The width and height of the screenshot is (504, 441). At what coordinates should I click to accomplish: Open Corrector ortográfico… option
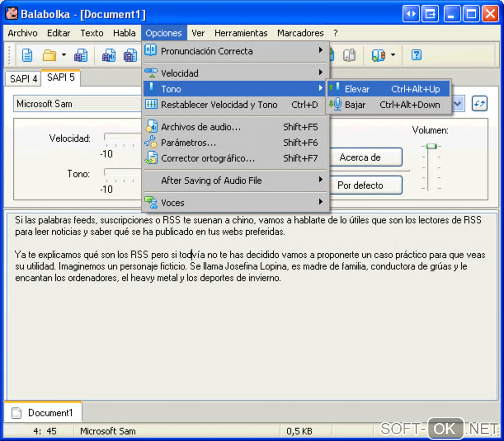tap(234, 158)
